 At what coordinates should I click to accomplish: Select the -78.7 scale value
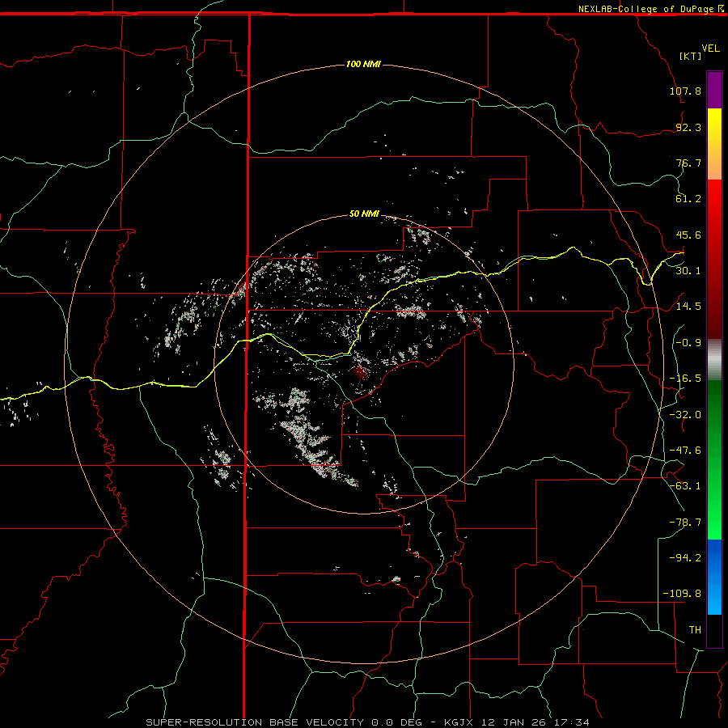[685, 523]
